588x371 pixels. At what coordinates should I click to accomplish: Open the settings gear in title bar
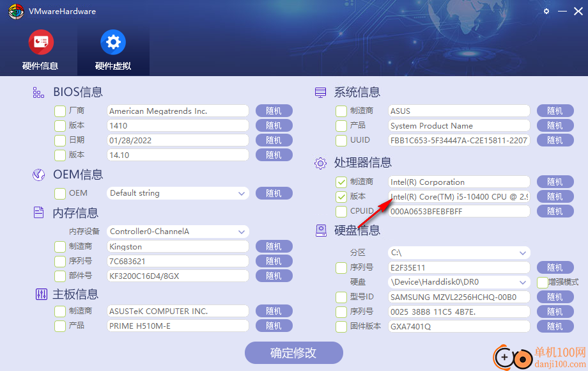546,12
